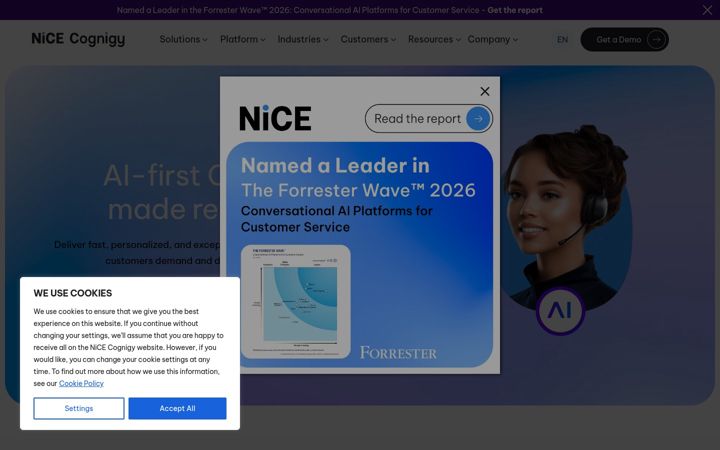Click Read the report button text

point(417,118)
